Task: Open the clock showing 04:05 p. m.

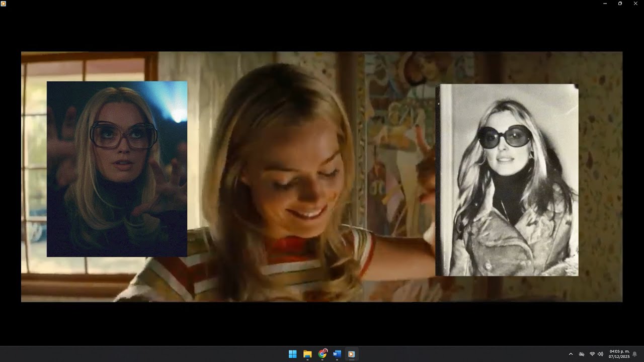Action: pyautogui.click(x=619, y=354)
